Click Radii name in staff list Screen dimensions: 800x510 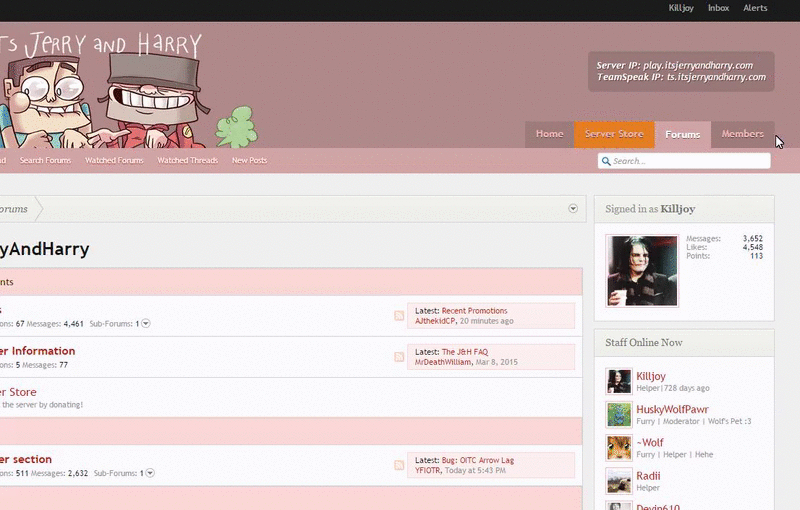[648, 476]
